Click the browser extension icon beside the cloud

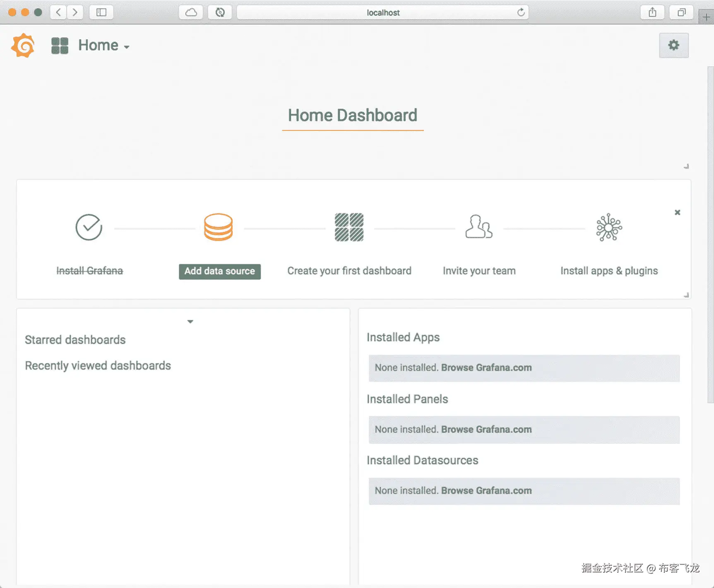click(x=220, y=12)
